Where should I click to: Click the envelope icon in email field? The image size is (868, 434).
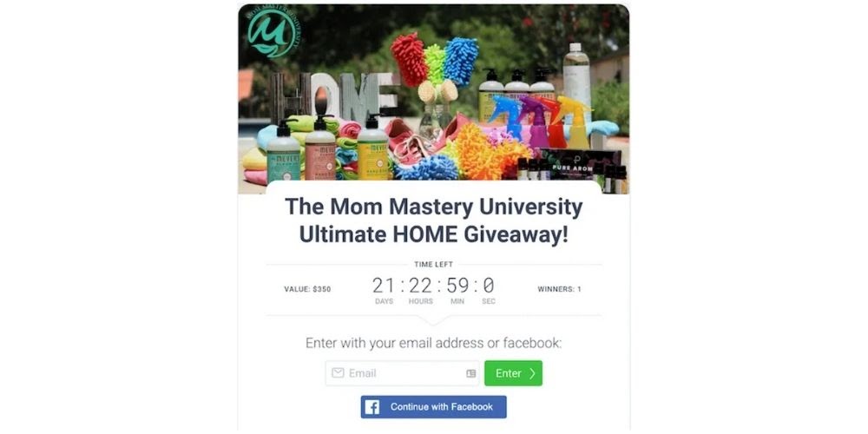[x=338, y=373]
